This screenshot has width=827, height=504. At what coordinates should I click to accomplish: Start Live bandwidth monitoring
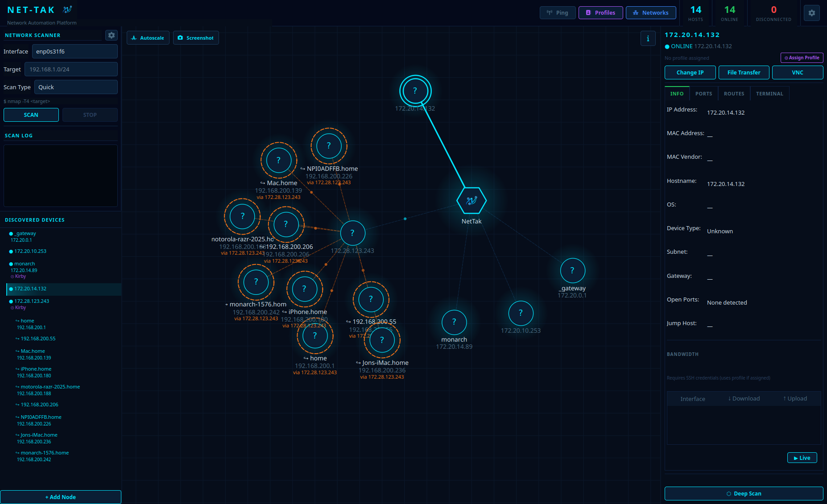[802, 458]
